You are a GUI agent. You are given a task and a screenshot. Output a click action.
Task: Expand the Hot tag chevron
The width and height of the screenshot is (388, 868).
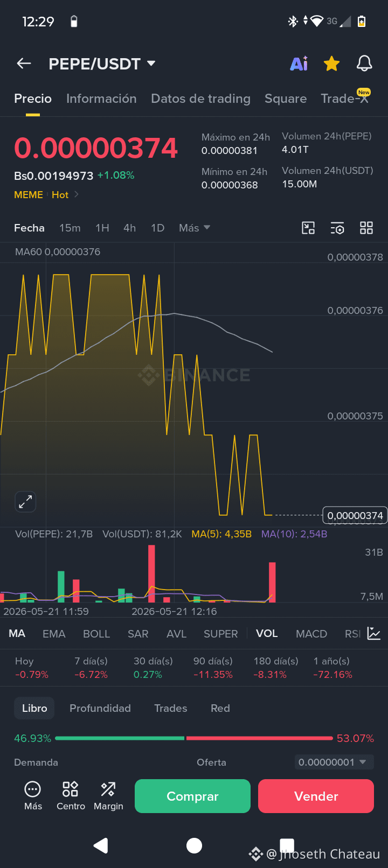click(77, 194)
